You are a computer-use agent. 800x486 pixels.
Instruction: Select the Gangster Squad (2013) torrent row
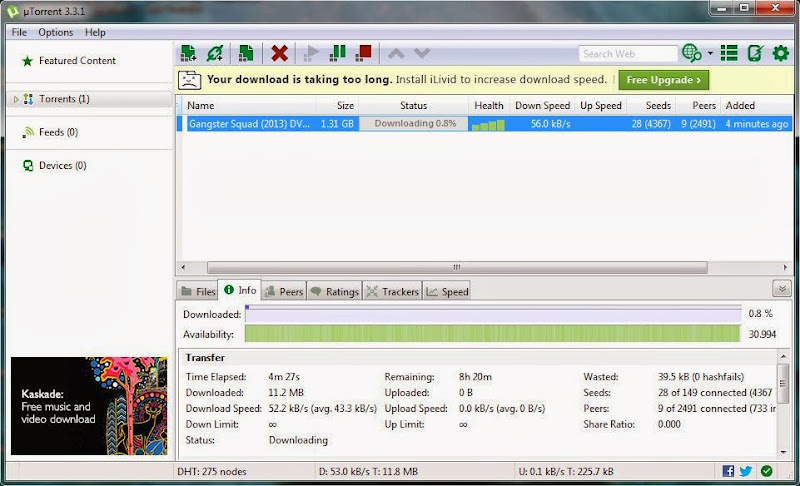(x=485, y=123)
